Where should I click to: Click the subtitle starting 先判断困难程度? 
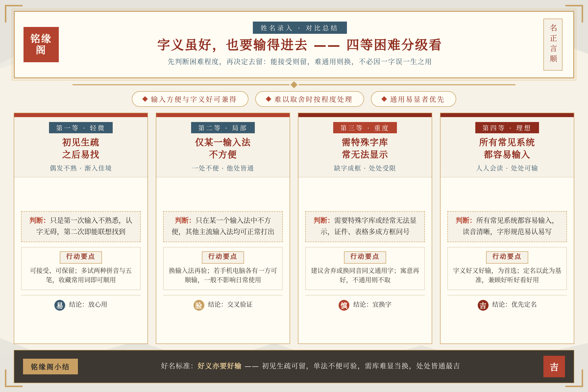point(299,61)
